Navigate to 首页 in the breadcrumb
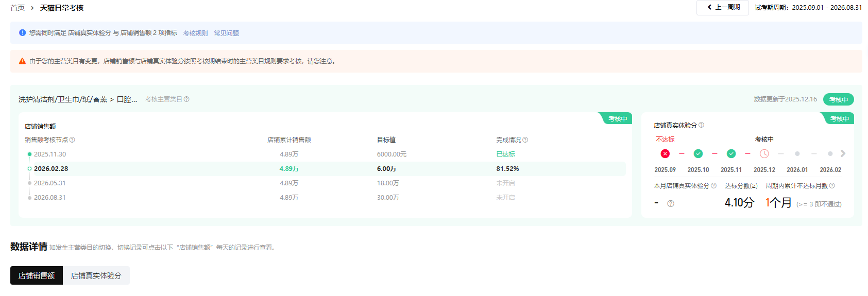This screenshot has width=868, height=296. [x=18, y=8]
